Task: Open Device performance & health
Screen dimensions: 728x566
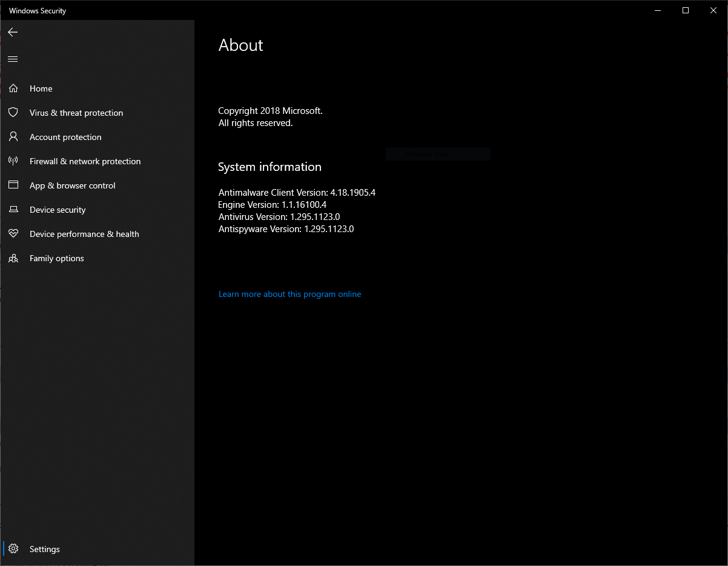Action: click(x=84, y=234)
